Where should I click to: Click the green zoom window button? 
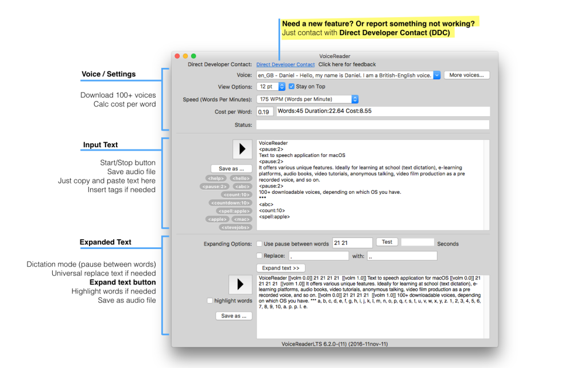194,56
